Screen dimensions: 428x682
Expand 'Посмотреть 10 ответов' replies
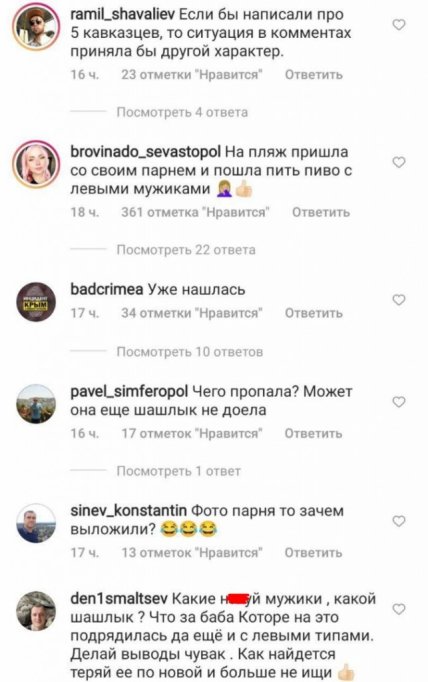190,351
